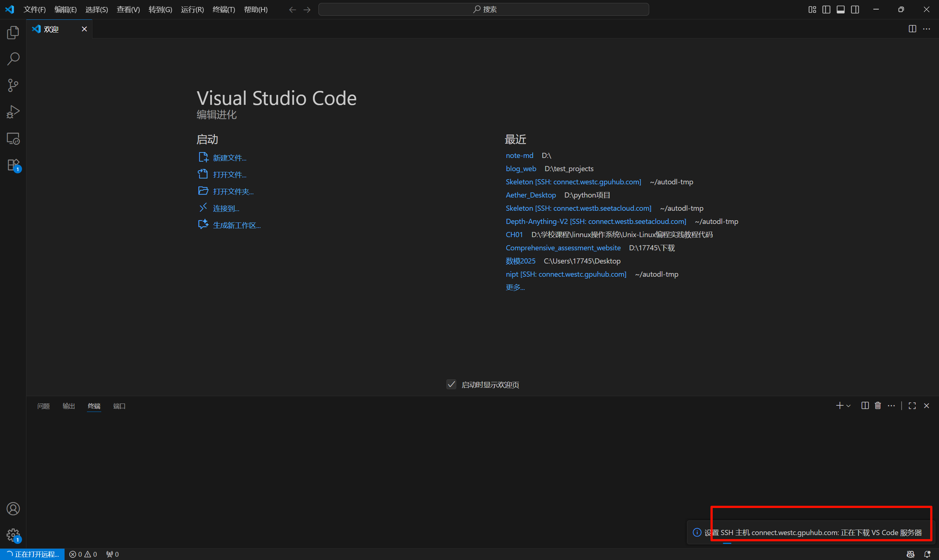Image resolution: width=939 pixels, height=560 pixels.
Task: Switch to the 端口 panel tab
Action: pyautogui.click(x=119, y=406)
